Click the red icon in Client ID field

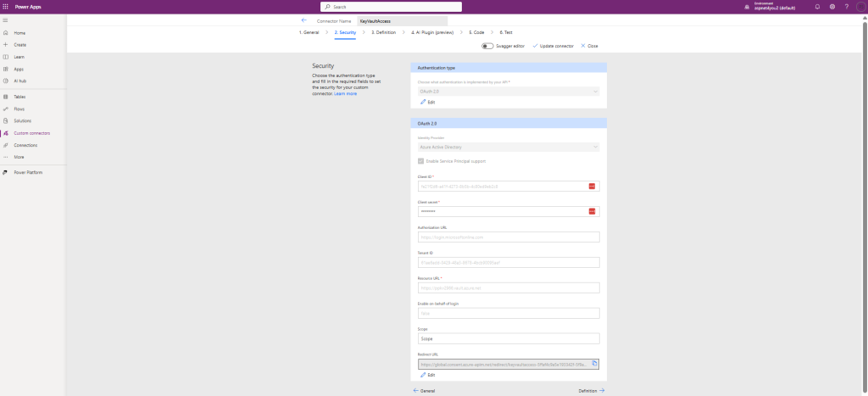click(592, 186)
